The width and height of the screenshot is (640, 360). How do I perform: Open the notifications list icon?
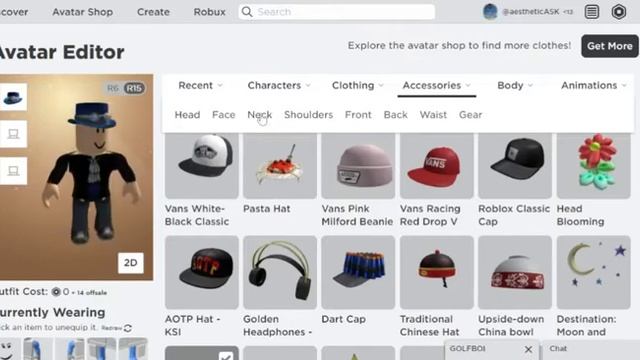click(x=591, y=12)
